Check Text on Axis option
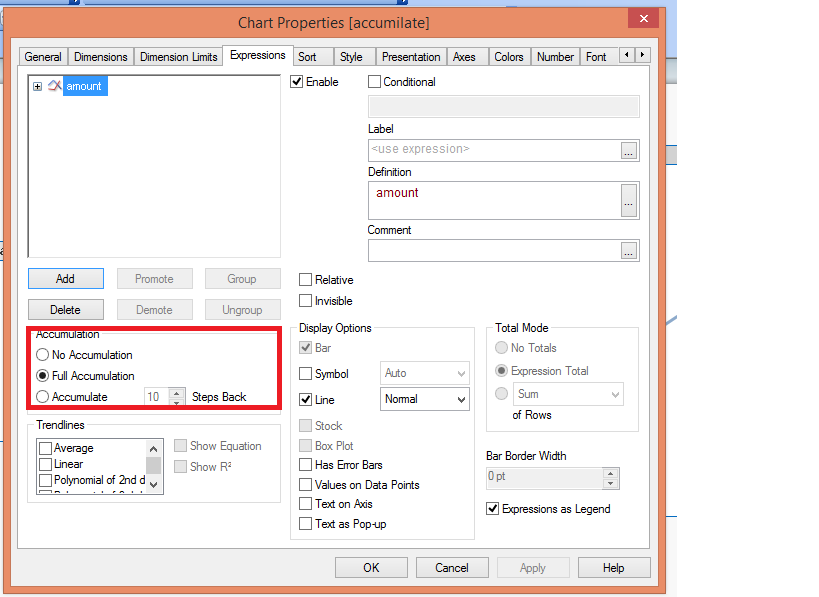 [306, 504]
